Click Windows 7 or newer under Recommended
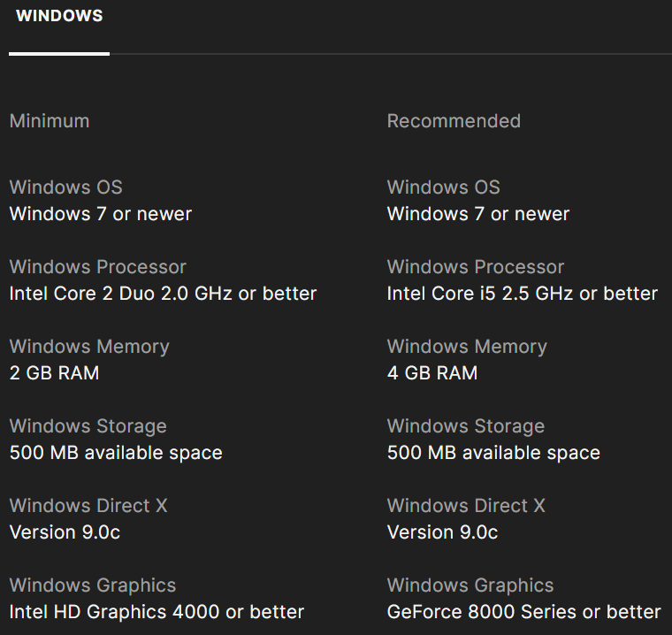Image resolution: width=672 pixels, height=635 pixels. coord(478,214)
